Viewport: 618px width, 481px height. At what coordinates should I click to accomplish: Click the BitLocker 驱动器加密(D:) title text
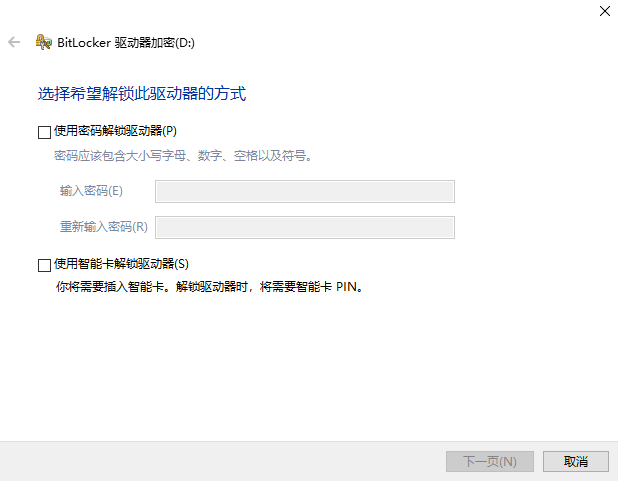126,43
